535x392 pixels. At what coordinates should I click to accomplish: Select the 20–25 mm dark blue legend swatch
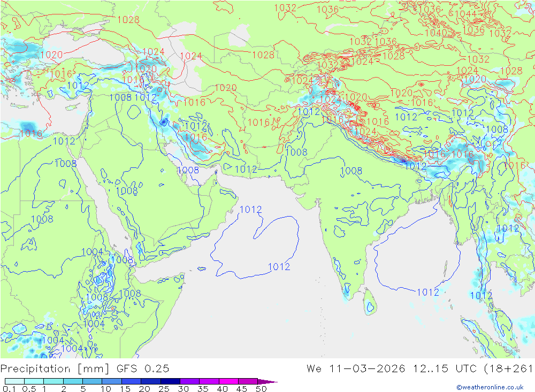click(x=151, y=381)
